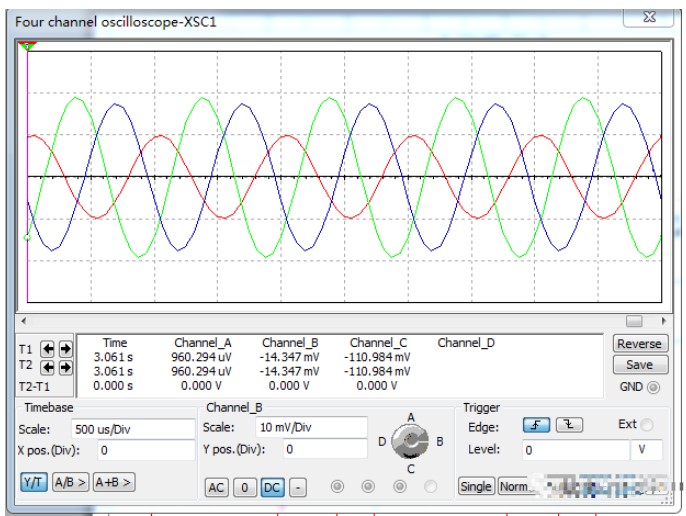The width and height of the screenshot is (686, 516).
Task: Select falling edge trigger button
Action: (569, 425)
